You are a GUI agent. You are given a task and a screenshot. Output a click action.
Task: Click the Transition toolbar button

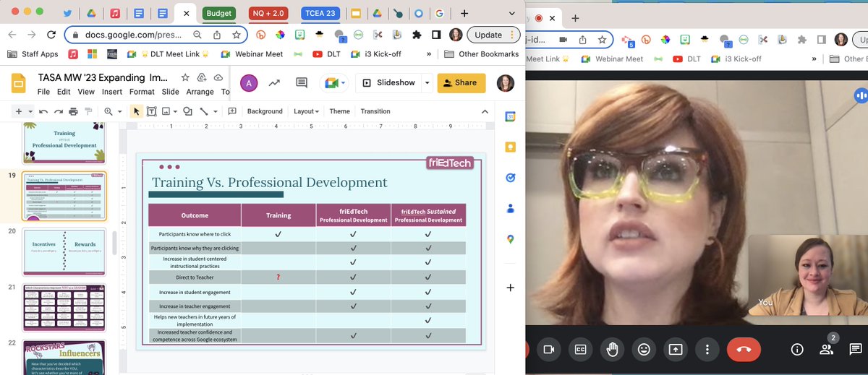pos(375,111)
